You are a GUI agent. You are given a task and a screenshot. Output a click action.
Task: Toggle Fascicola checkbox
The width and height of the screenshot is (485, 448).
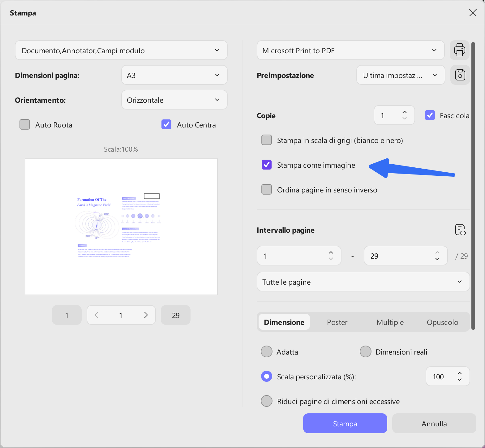point(430,115)
